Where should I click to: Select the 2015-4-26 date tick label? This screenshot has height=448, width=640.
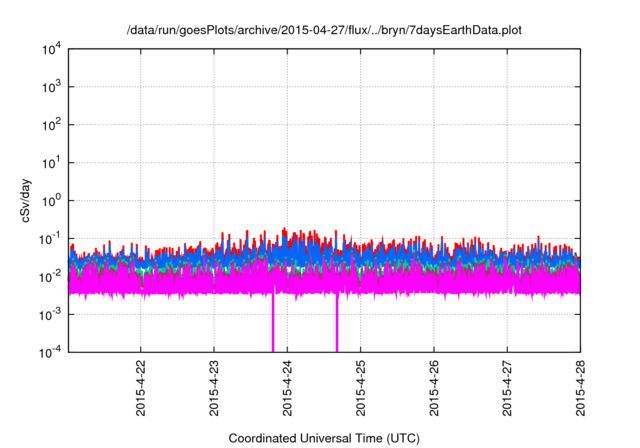[x=434, y=388]
